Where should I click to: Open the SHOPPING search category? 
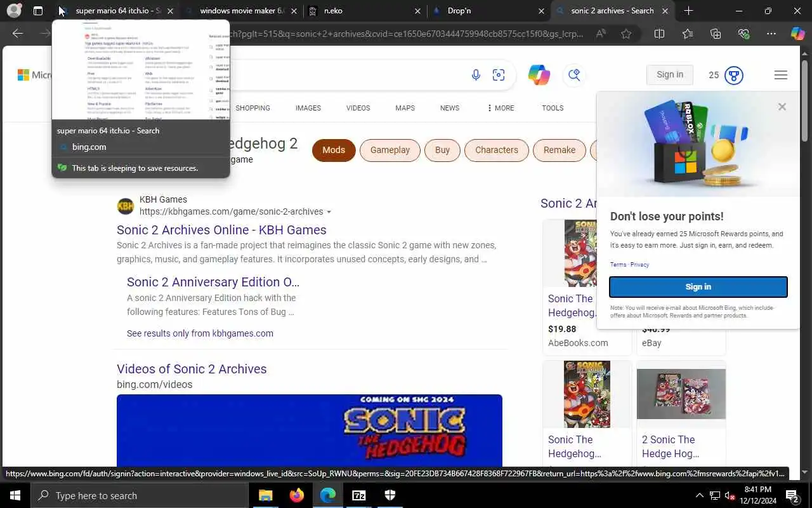252,108
